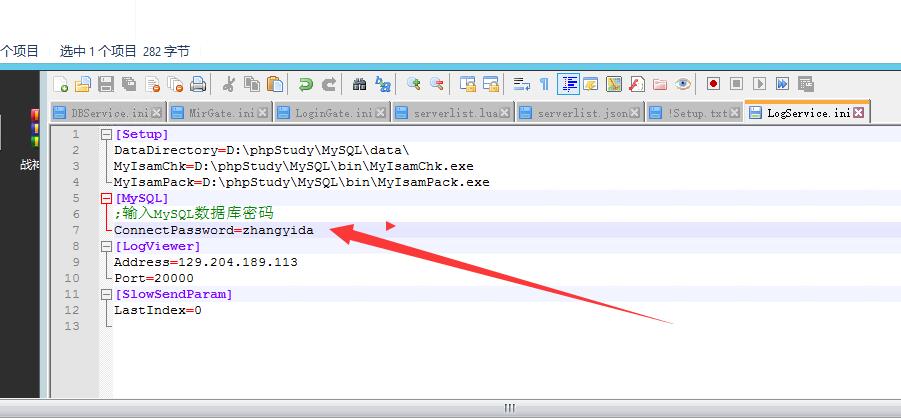Click the Save file icon
The height and width of the screenshot is (418, 901).
(106, 85)
